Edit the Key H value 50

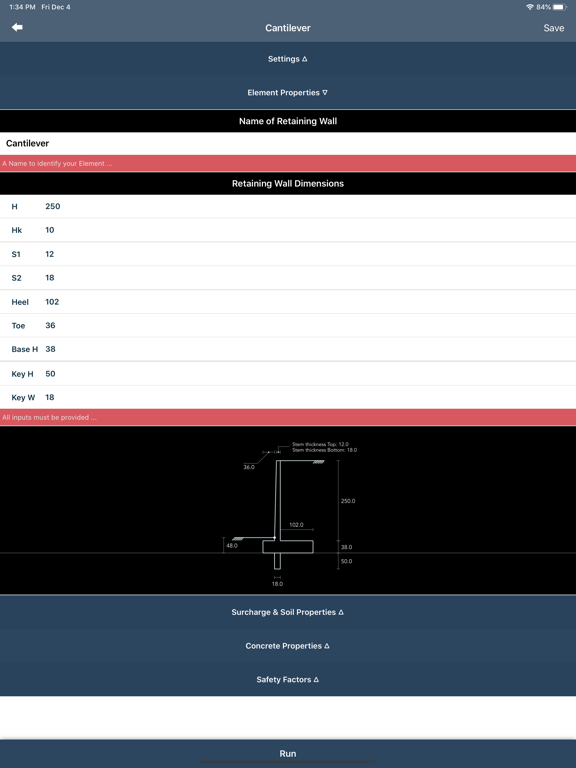pyautogui.click(x=288, y=374)
